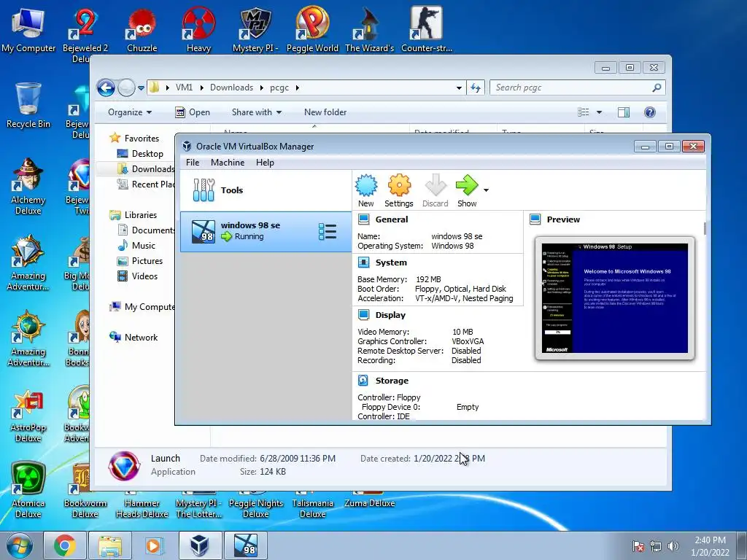Open the Heavy desktop shortcut
747x560 pixels.
tap(198, 30)
